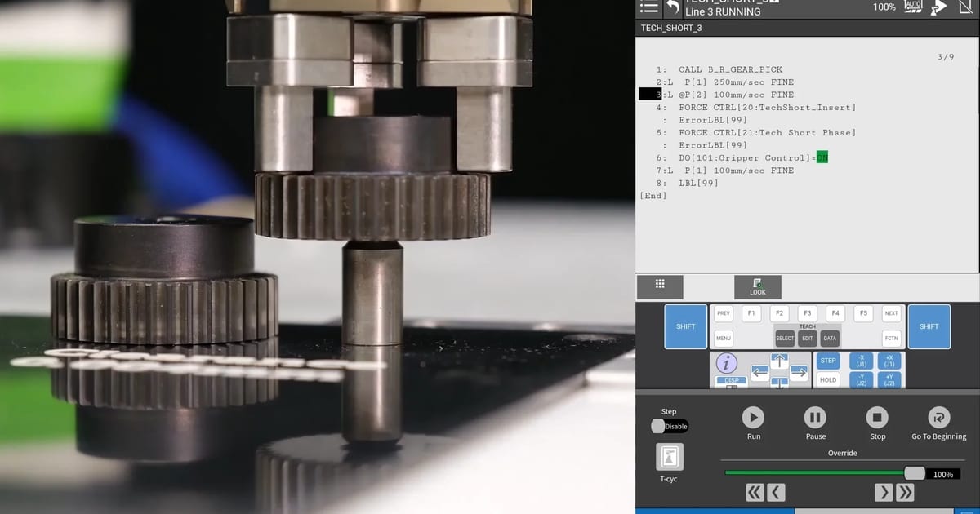Toggle the Step Disable switch
The image size is (980, 514).
click(x=670, y=426)
